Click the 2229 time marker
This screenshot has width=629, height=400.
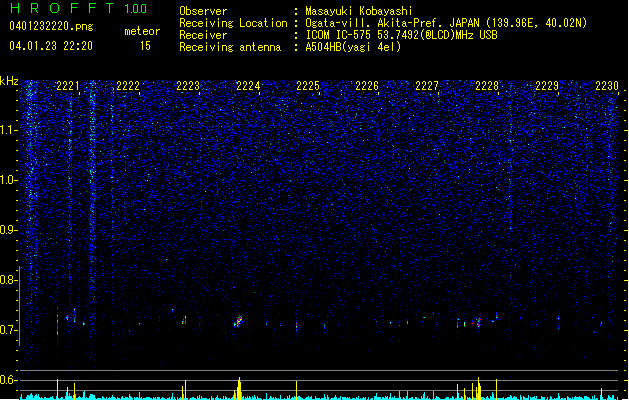(547, 86)
